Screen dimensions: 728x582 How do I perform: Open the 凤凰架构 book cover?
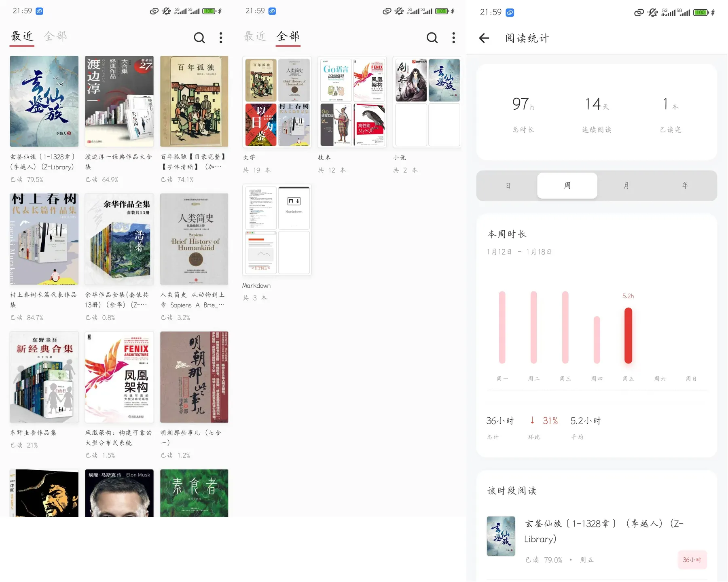(x=119, y=377)
